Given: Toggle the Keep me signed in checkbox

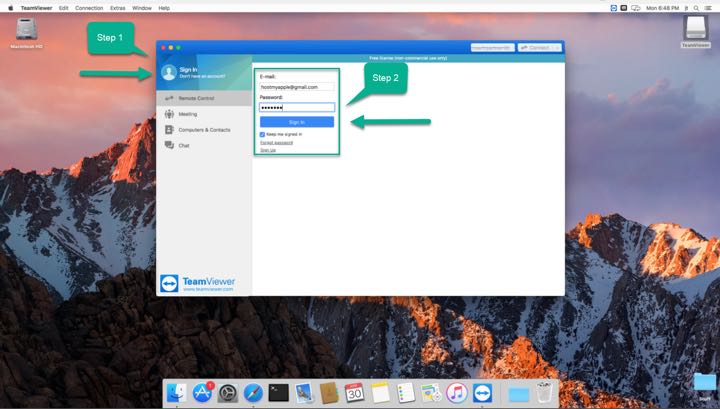Looking at the screenshot, I should (x=262, y=134).
